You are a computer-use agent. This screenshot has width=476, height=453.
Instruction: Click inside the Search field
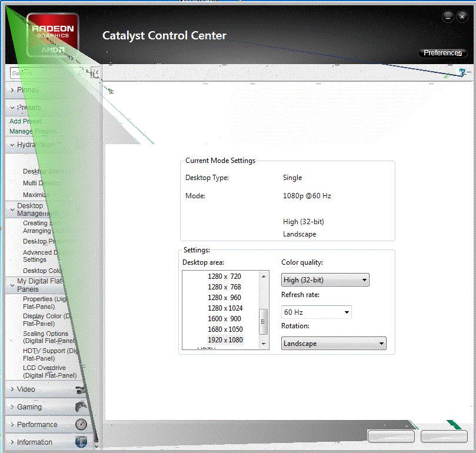(x=47, y=73)
